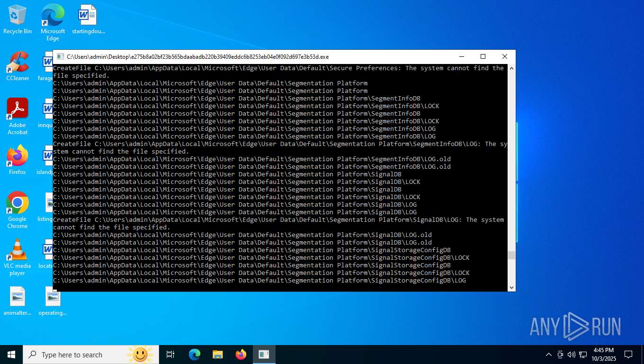Click the first SegmentInfoDB\LOCK output line

pos(246,106)
